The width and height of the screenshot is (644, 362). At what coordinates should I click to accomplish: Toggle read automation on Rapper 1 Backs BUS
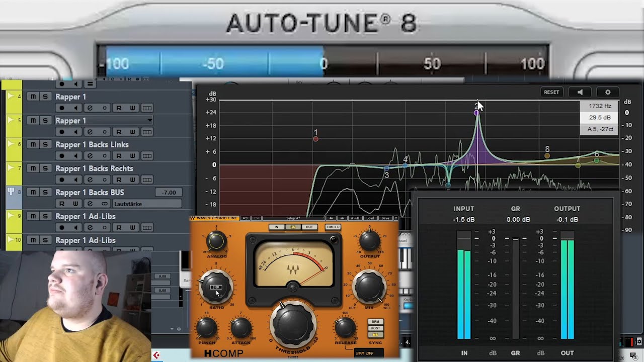pyautogui.click(x=62, y=204)
